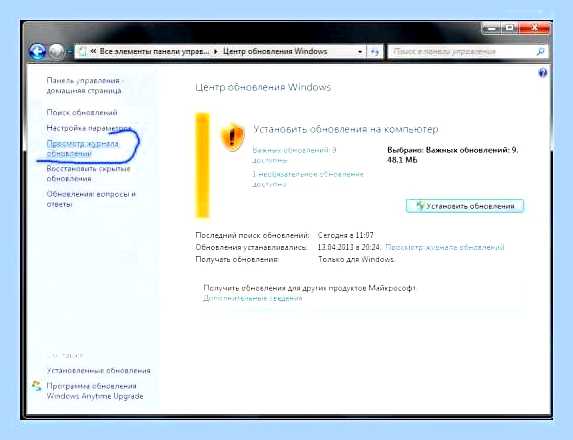Open Установленные обновления link
The width and height of the screenshot is (573, 440).
[98, 371]
